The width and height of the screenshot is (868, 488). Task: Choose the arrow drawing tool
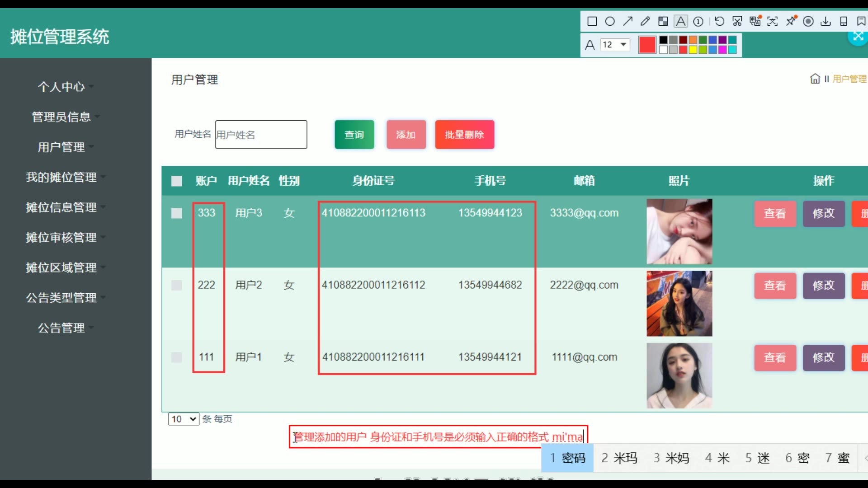tap(627, 21)
